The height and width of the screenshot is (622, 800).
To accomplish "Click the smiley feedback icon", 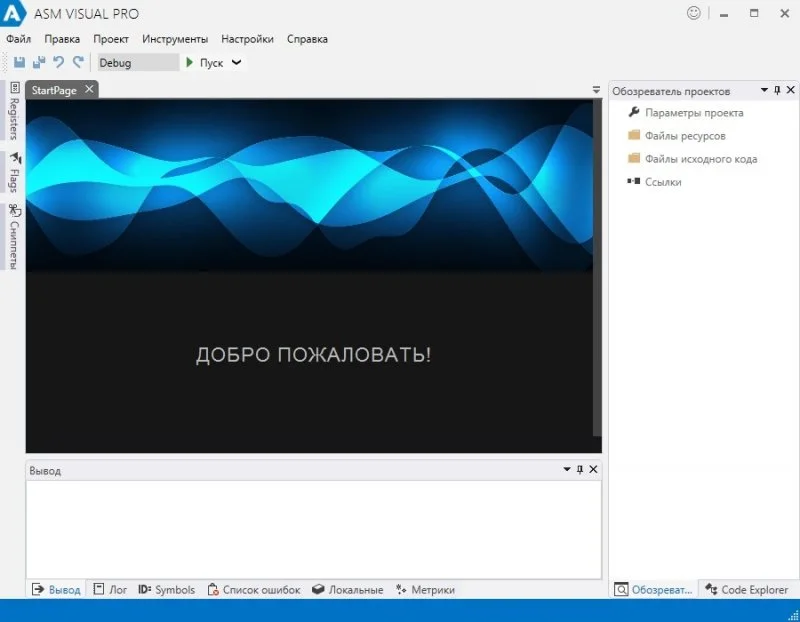I will 693,13.
